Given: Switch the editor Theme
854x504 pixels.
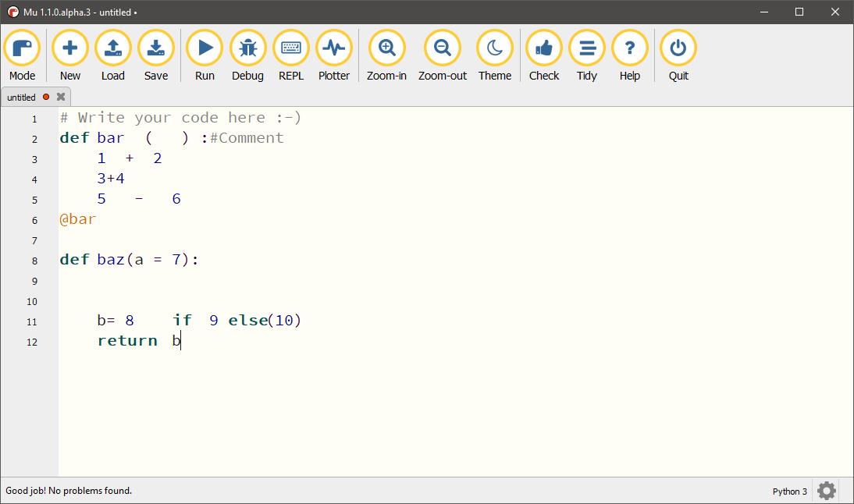Looking at the screenshot, I should 495,48.
